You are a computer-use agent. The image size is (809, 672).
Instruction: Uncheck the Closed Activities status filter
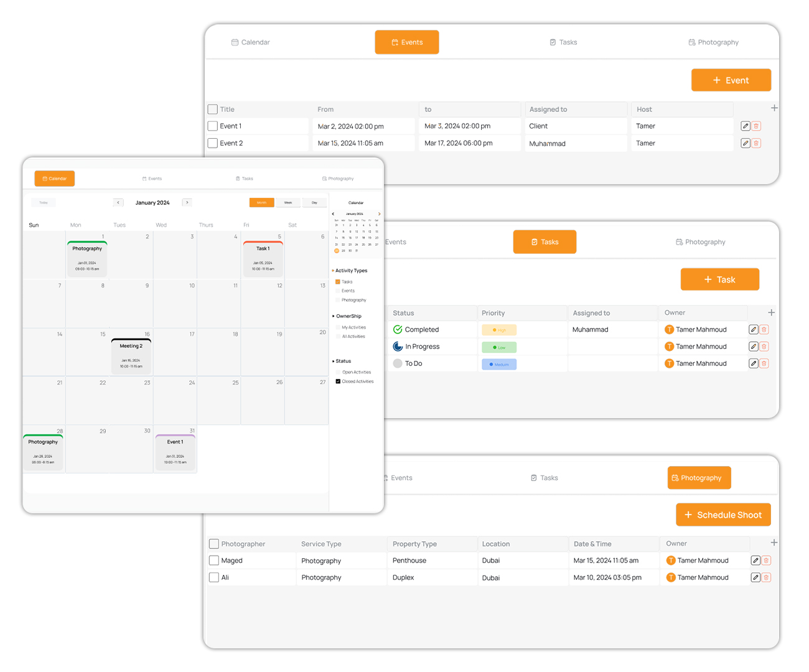click(338, 381)
